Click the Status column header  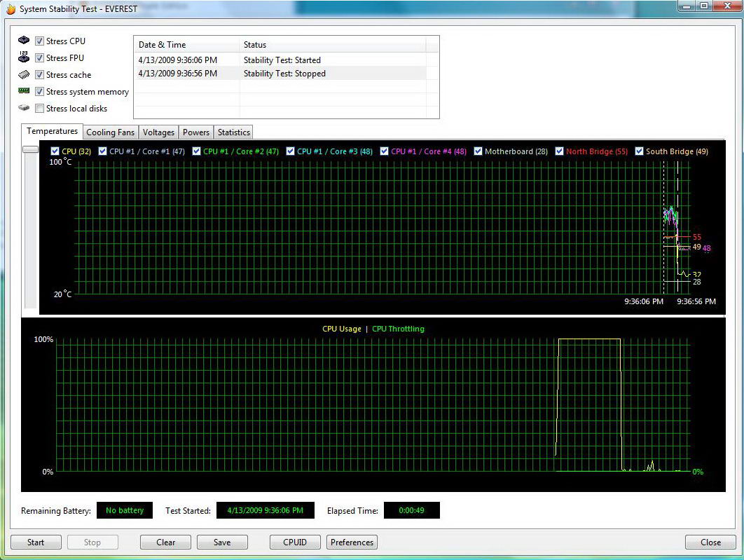click(333, 45)
